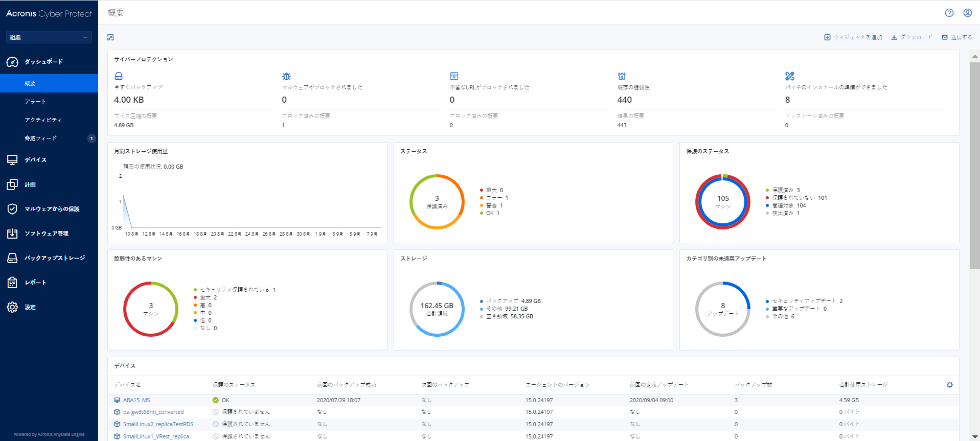Open the 組織 dropdown selector

click(x=49, y=37)
